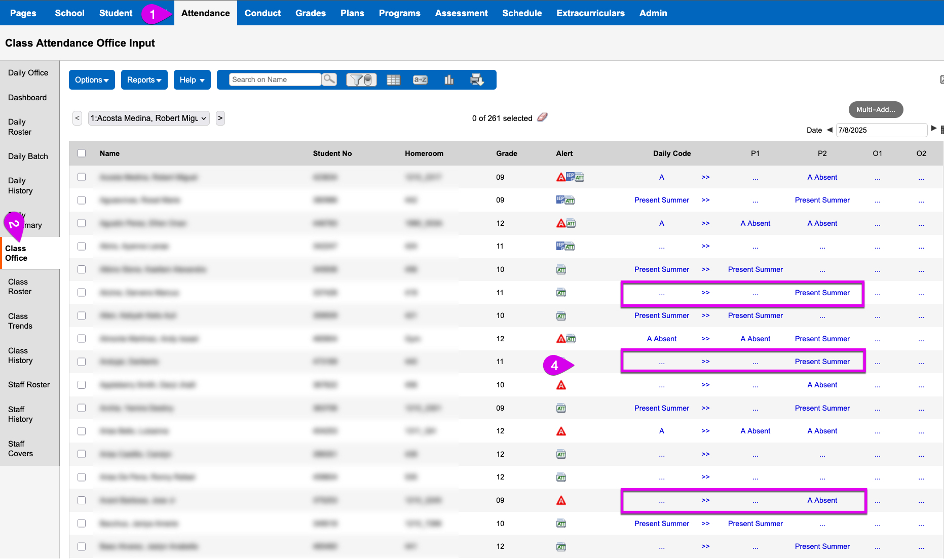The height and width of the screenshot is (560, 944).
Task: Click the Date field showing 7/8/2025
Action: click(x=881, y=130)
